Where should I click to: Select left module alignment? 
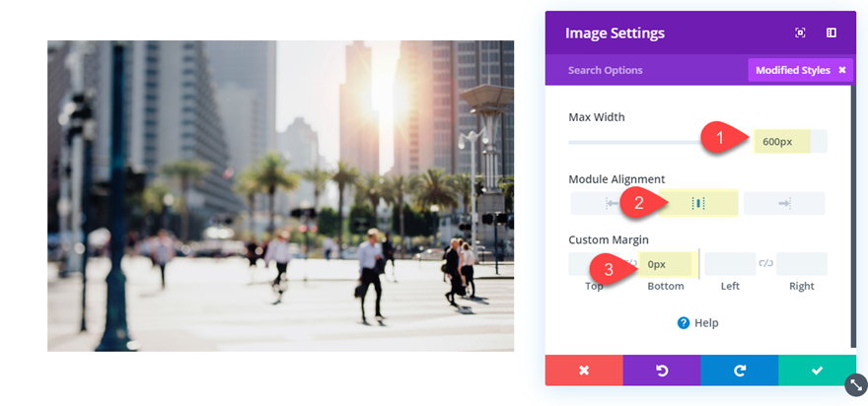[x=613, y=204]
